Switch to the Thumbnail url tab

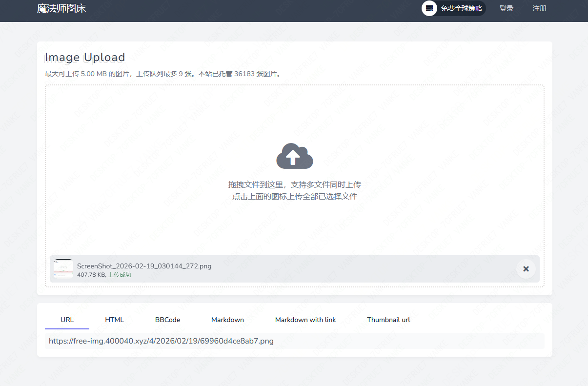(x=388, y=320)
